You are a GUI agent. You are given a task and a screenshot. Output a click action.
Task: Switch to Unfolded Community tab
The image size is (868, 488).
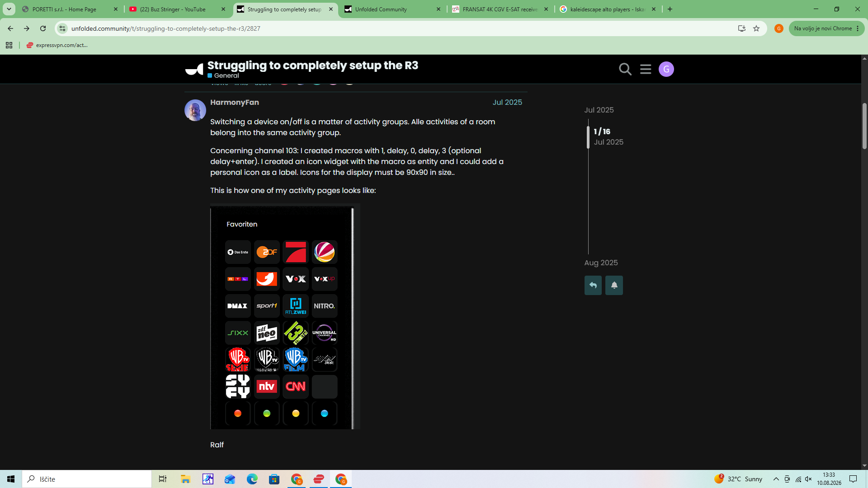pyautogui.click(x=392, y=9)
